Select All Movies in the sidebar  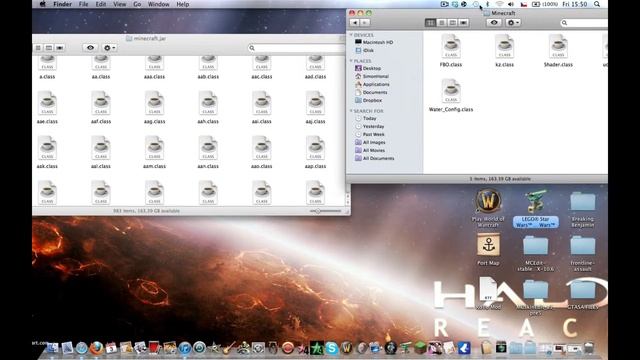click(370, 150)
